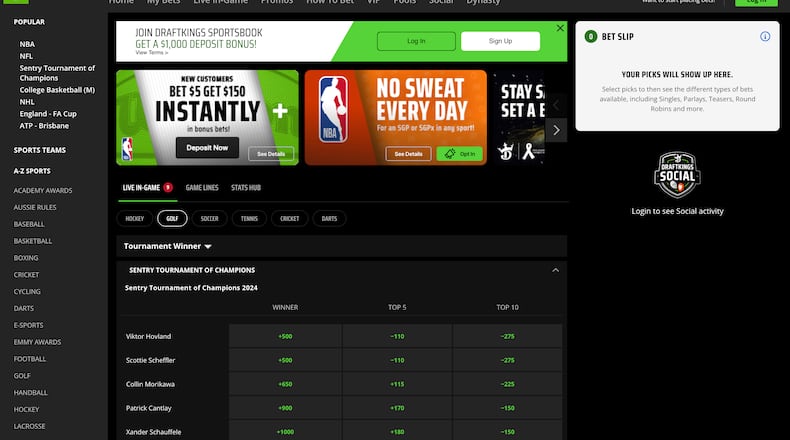Select the Tennis sport filter pill
Screen dimensions: 790x440
[249, 218]
